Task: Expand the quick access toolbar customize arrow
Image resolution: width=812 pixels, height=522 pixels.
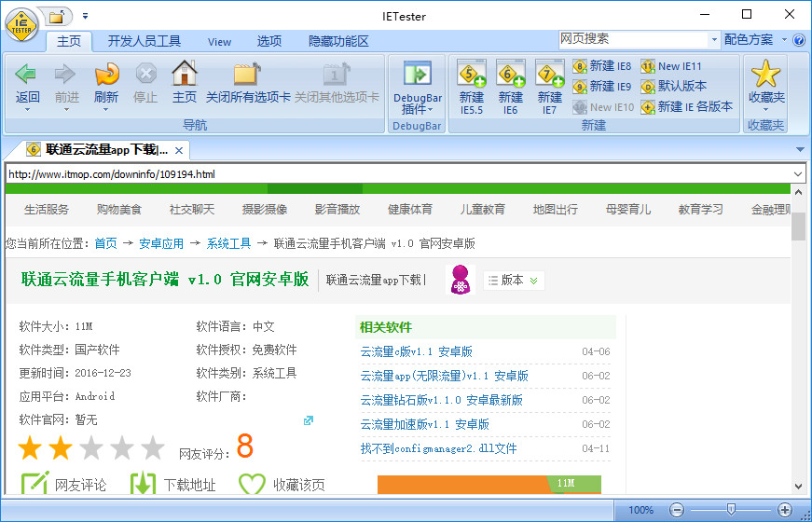Action: pyautogui.click(x=86, y=17)
